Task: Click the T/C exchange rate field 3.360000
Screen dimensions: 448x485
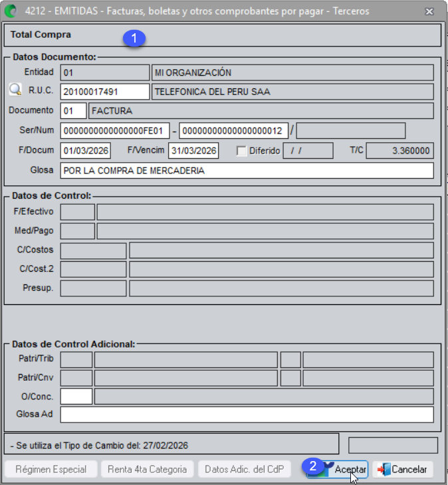Action: tap(399, 151)
